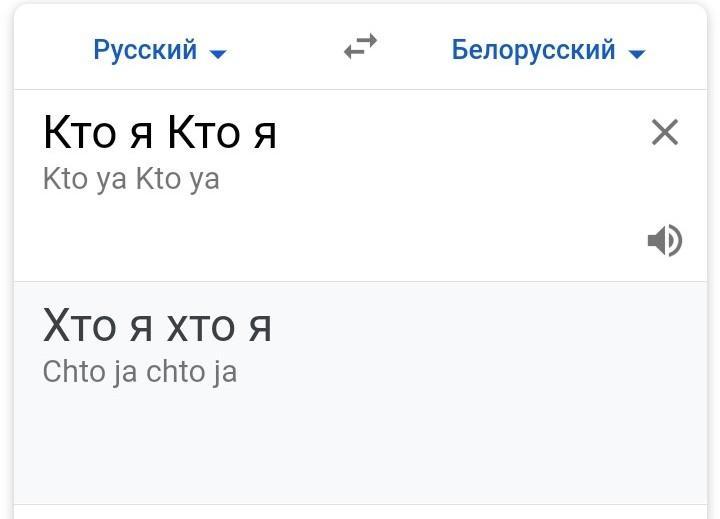Viewport: 720px width, 519px height.
Task: Click the romanization Chto ja chto ja
Action: pyautogui.click(x=139, y=372)
